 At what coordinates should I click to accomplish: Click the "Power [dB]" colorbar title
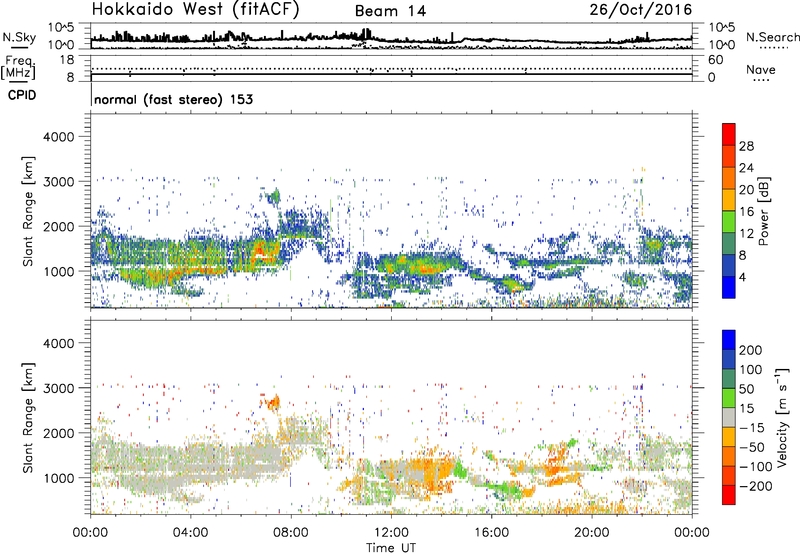click(x=763, y=211)
